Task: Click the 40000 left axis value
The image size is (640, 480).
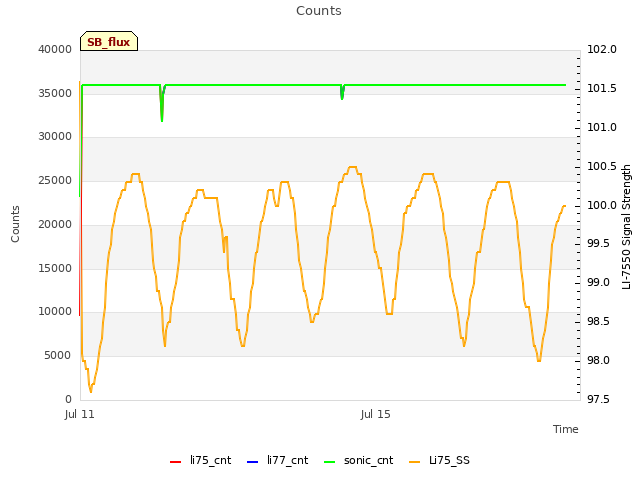Action: point(55,49)
